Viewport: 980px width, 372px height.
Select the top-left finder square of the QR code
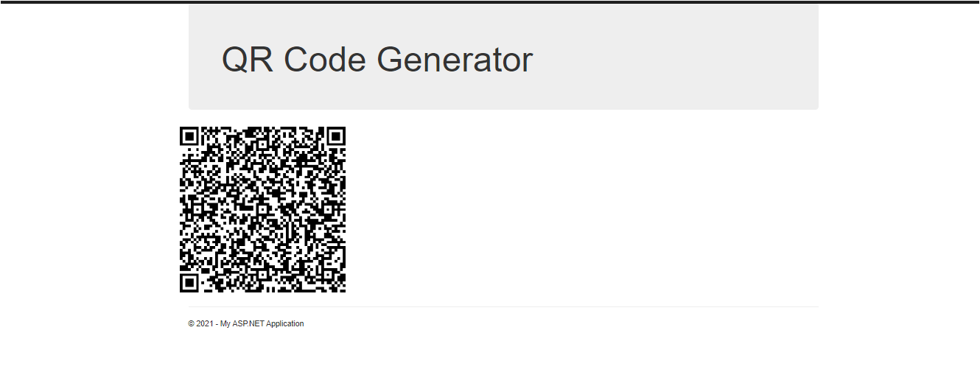tap(189, 136)
